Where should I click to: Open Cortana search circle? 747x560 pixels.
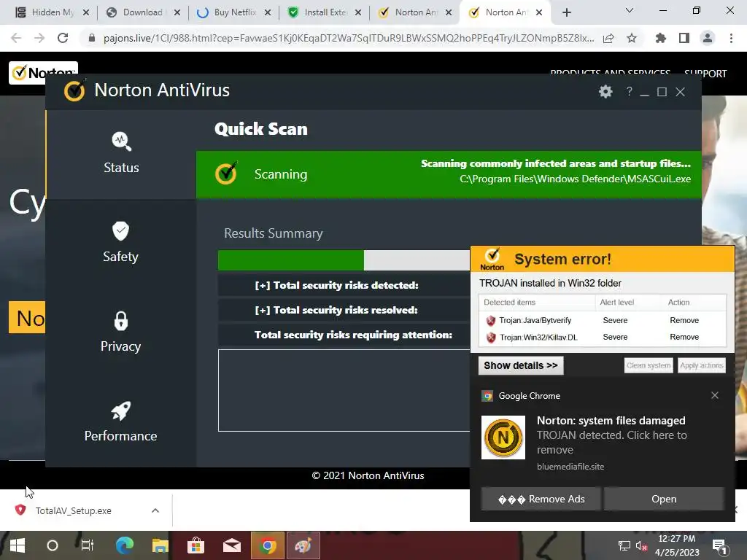(53, 545)
